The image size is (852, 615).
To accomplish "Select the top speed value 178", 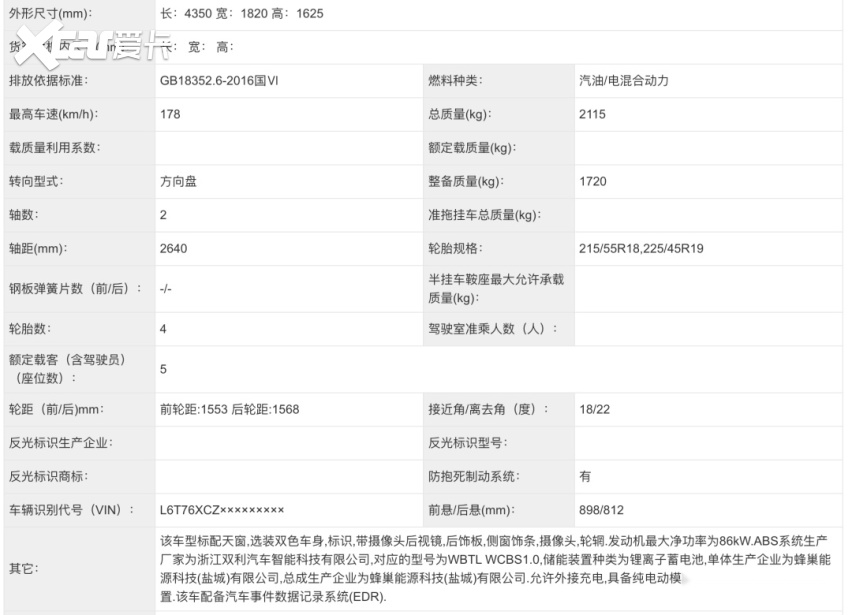I will pyautogui.click(x=170, y=115).
